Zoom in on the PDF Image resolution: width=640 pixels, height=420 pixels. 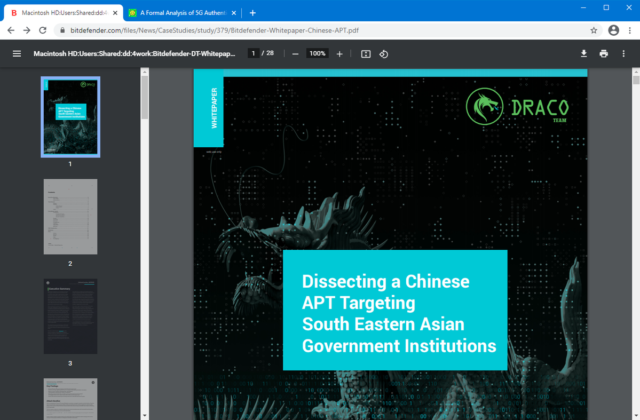point(339,54)
